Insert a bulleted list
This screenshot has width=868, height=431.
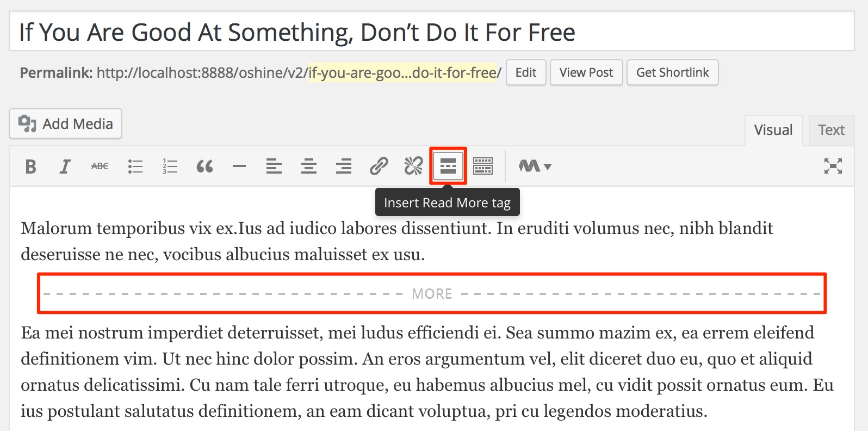point(135,166)
